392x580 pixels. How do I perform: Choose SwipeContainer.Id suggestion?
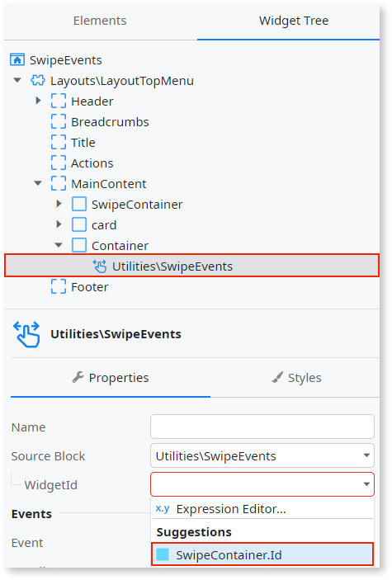[262, 554]
